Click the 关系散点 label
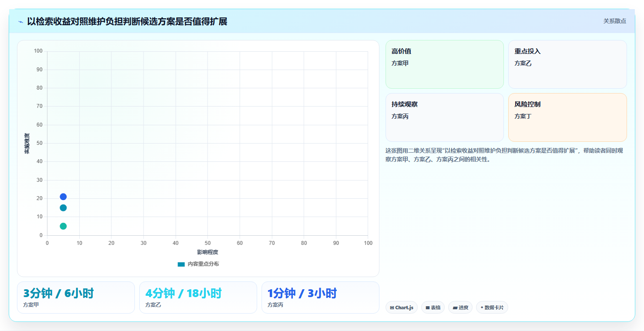Screen dimensions: 644x331 pos(614,21)
